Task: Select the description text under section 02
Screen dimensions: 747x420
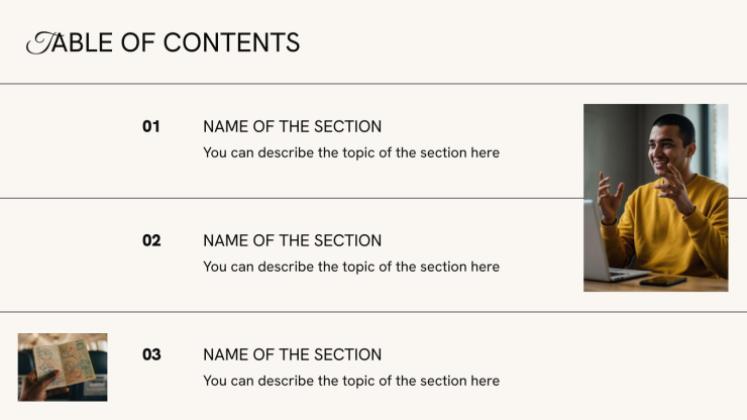Action: [x=351, y=267]
